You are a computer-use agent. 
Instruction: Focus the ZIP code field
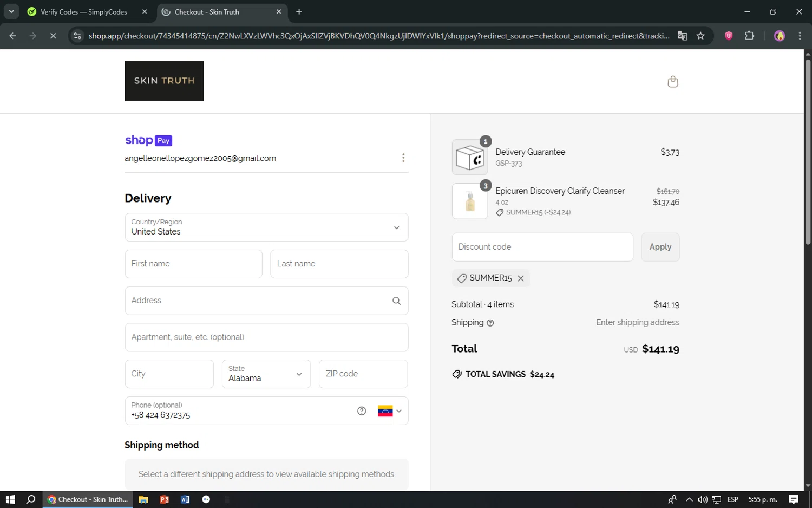click(363, 374)
